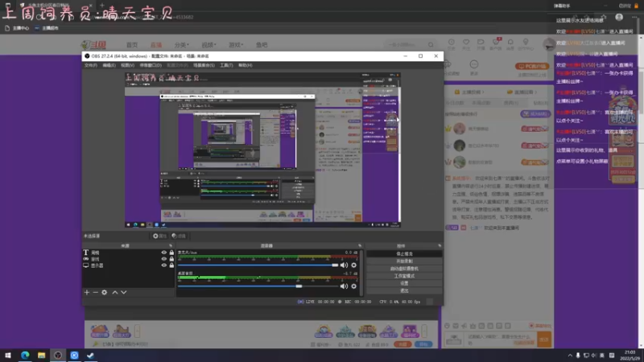Image resolution: width=644 pixels, height=362 pixels.
Task: Open the history clock icon in Douyu header
Action: pyautogui.click(x=451, y=44)
